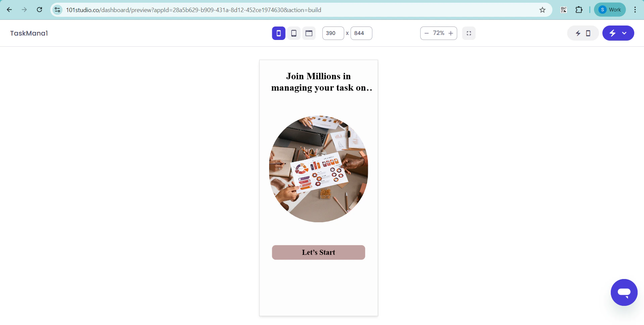The image size is (644, 325).
Task: Switch to tablet device preview
Action: (x=294, y=33)
